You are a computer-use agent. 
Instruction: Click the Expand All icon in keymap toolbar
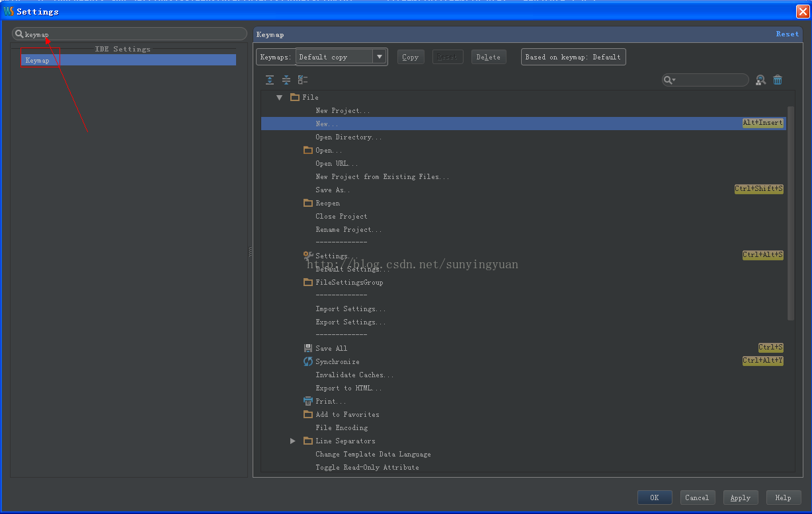270,80
